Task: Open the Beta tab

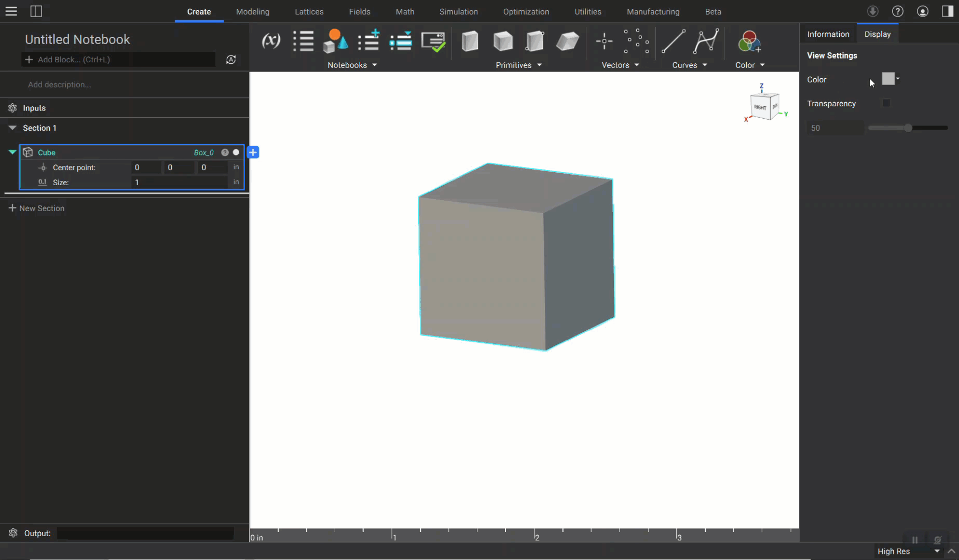Action: tap(713, 11)
